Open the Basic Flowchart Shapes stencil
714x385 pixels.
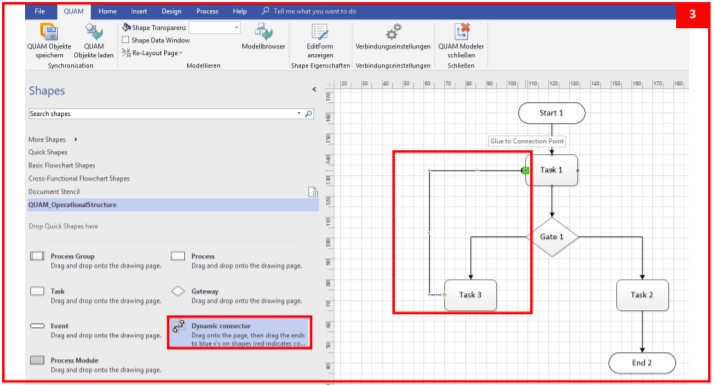click(x=61, y=165)
